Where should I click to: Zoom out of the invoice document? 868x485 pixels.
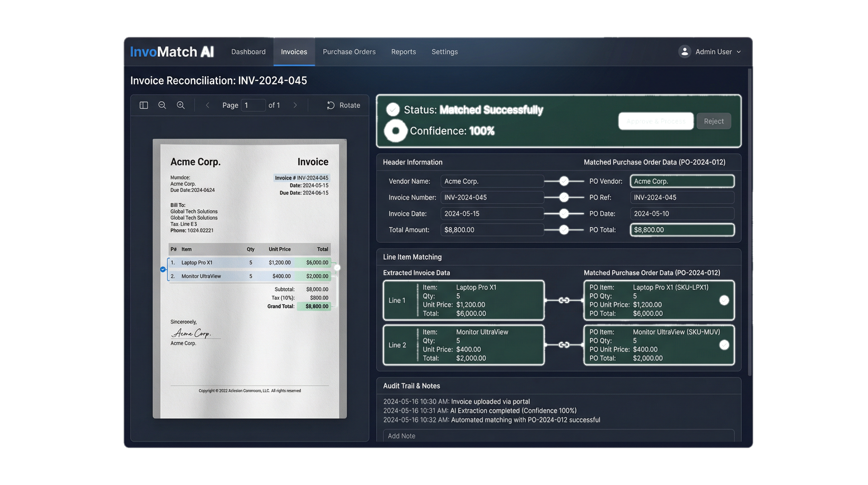coord(162,105)
